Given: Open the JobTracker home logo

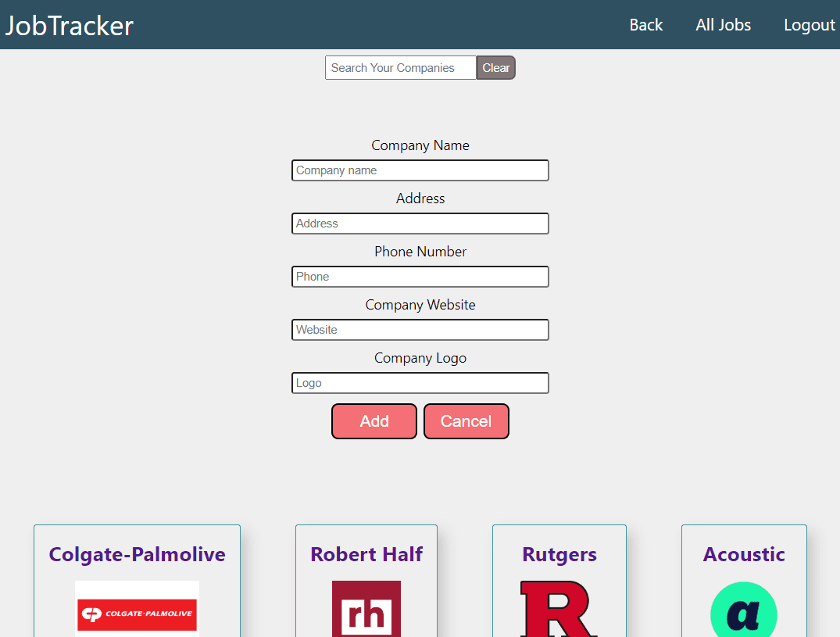Looking at the screenshot, I should click(x=69, y=26).
